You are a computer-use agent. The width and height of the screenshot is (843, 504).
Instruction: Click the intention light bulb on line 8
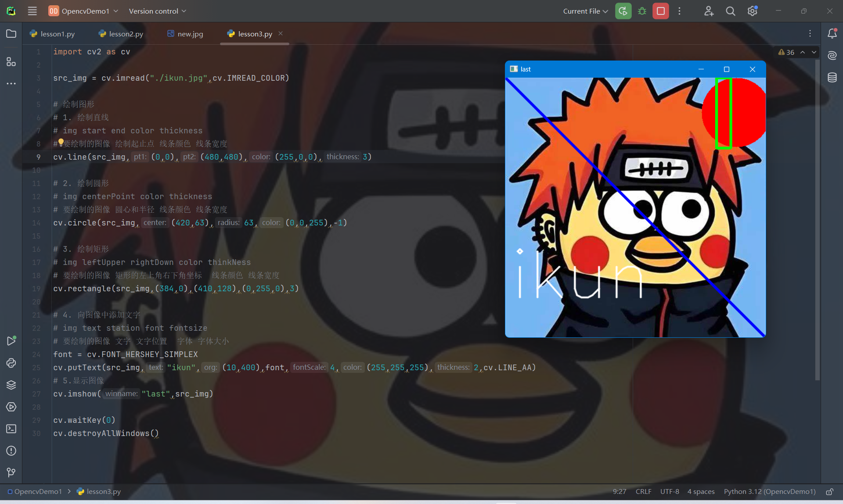pyautogui.click(x=61, y=142)
